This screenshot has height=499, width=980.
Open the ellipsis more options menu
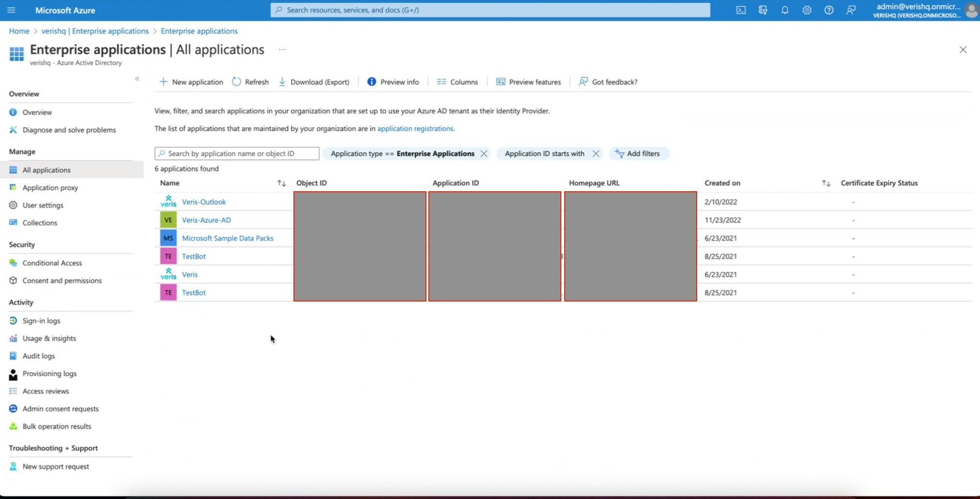(282, 50)
